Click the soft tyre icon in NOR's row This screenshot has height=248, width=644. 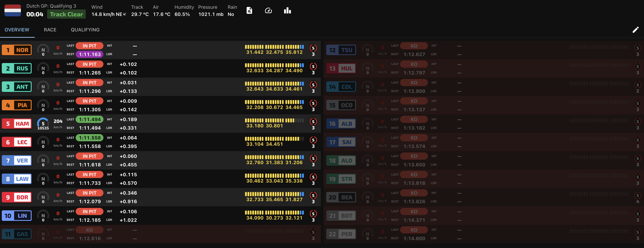pos(313,48)
